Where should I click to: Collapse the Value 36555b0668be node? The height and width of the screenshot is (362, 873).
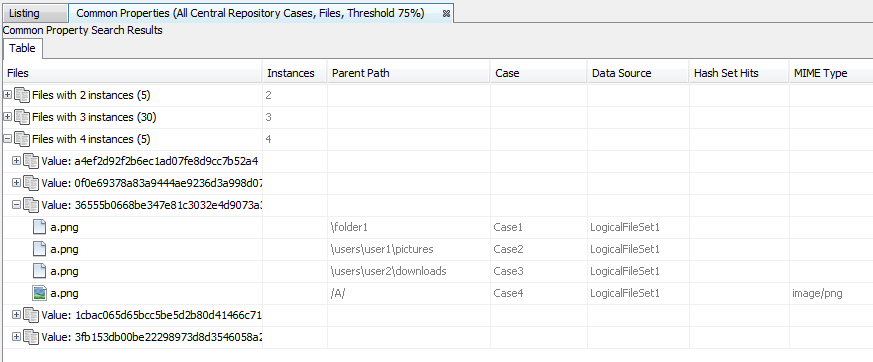(x=16, y=205)
